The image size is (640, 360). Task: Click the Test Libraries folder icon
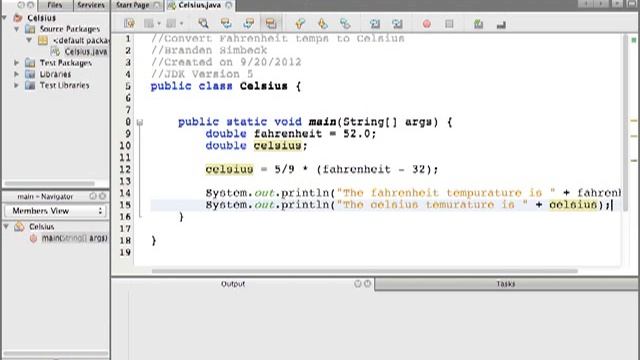(x=30, y=85)
